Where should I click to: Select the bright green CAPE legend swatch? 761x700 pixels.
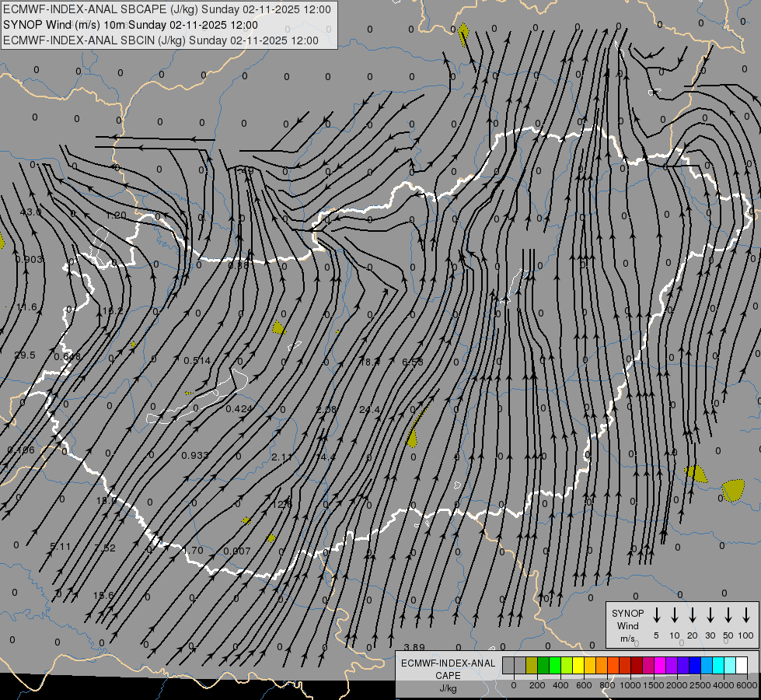point(555,665)
